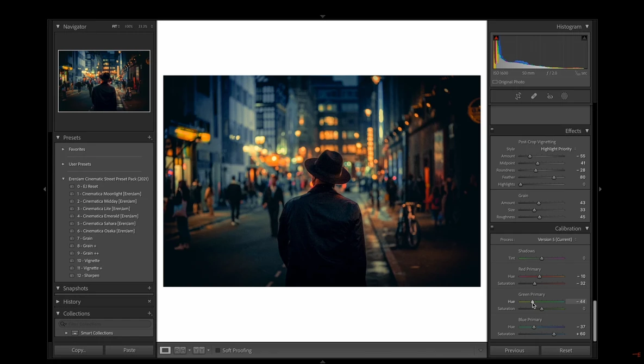Apply 1 - Cinematica Moonlight preset

point(109,194)
